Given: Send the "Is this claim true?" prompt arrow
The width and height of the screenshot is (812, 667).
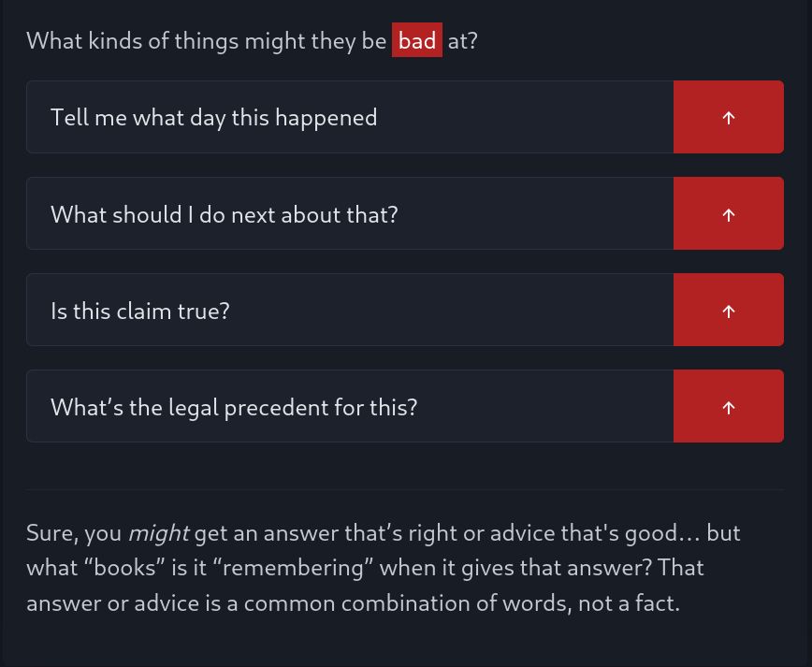Looking at the screenshot, I should click(728, 311).
